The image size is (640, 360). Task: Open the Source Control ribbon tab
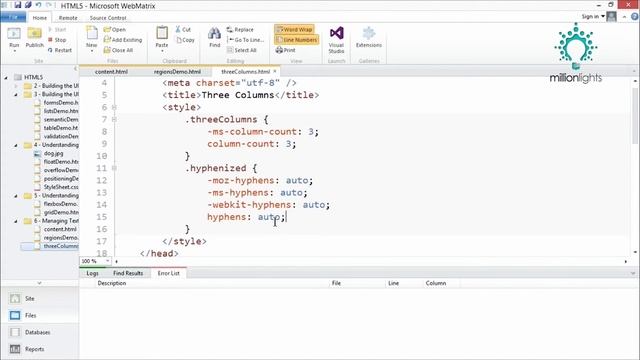[x=108, y=18]
